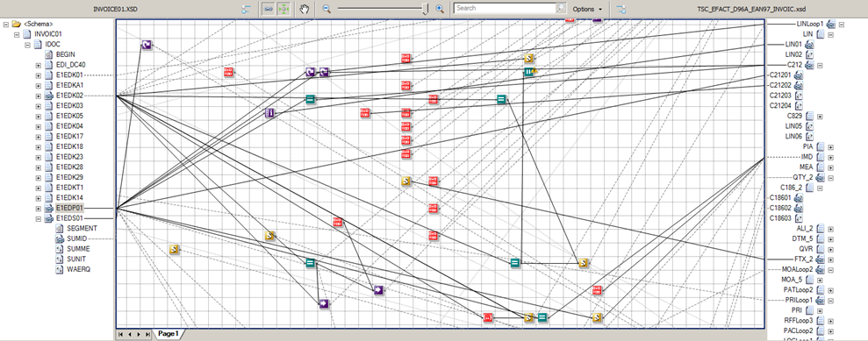Select the SEGMENT attribute

click(82, 228)
